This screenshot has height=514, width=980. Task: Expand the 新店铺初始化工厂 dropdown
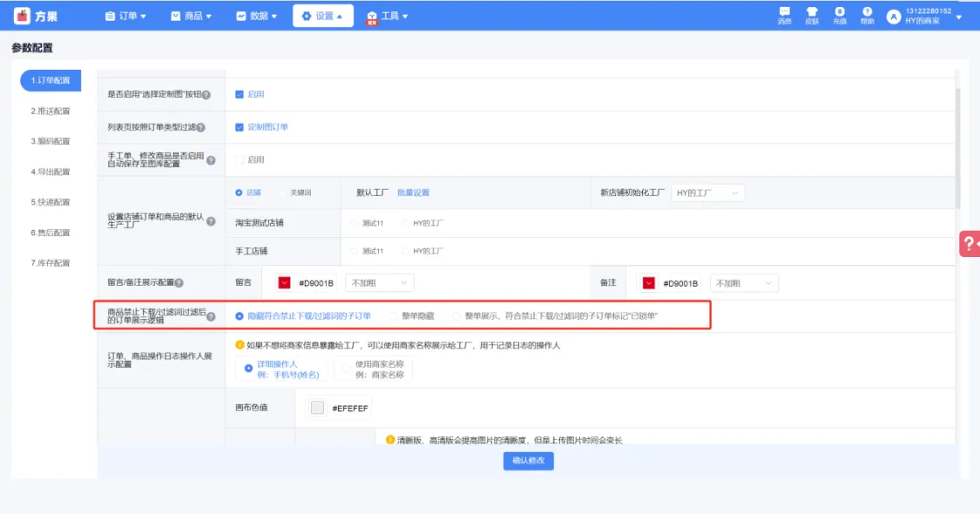(707, 193)
